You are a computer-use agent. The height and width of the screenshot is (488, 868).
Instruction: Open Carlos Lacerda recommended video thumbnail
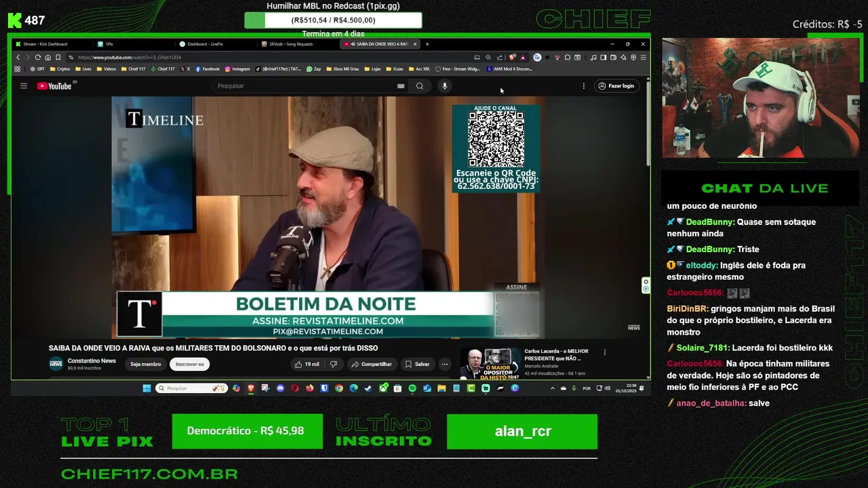tap(491, 364)
